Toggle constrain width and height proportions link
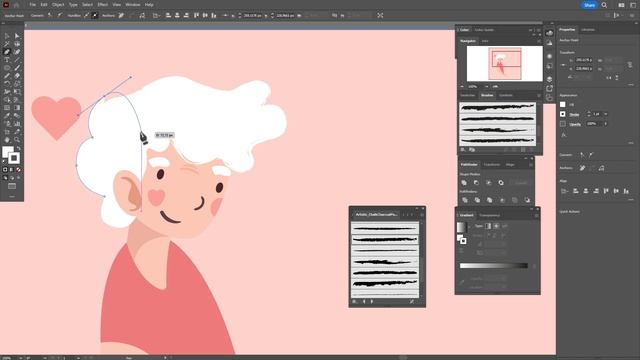The width and height of the screenshot is (640, 360). 630,65
